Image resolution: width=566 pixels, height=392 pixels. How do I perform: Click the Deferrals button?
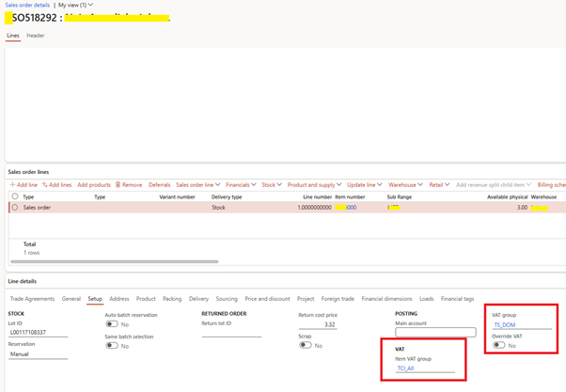[160, 185]
